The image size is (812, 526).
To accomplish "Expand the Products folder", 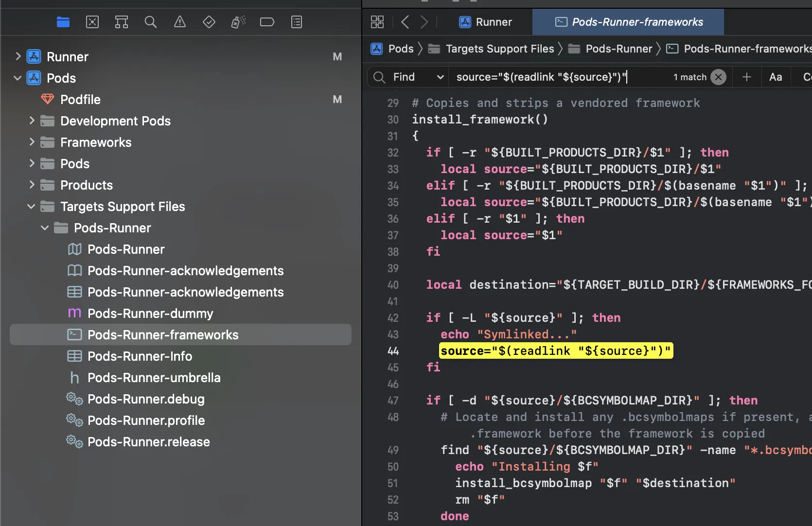I will coord(32,185).
